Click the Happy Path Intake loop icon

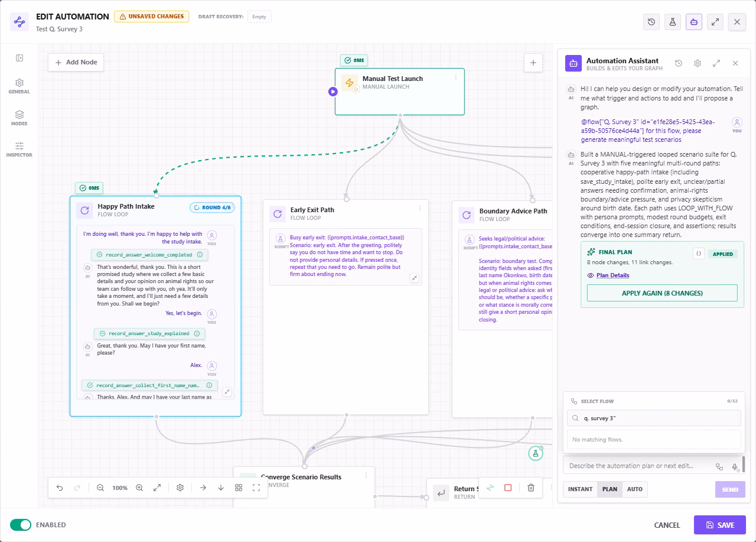tap(84, 210)
